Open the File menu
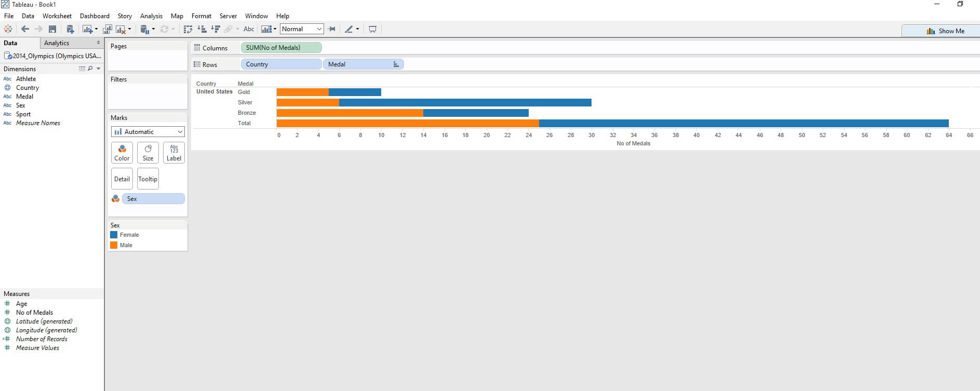Image resolution: width=980 pixels, height=391 pixels. (9, 16)
